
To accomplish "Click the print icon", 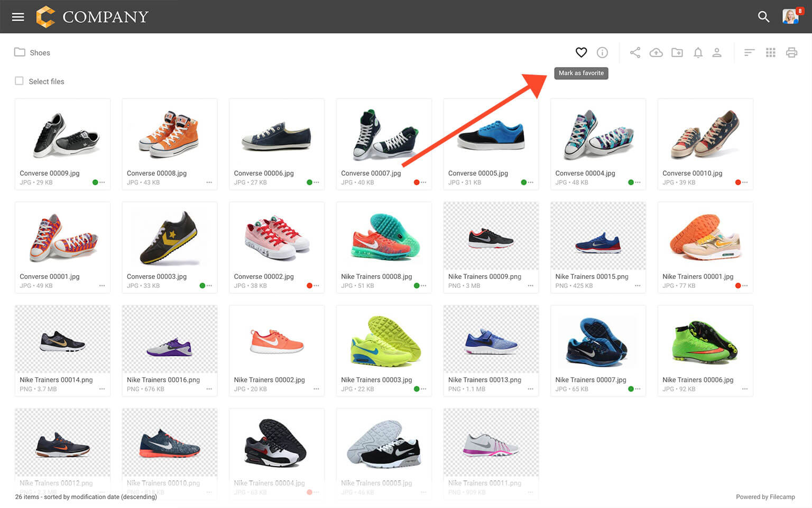I will [x=791, y=52].
